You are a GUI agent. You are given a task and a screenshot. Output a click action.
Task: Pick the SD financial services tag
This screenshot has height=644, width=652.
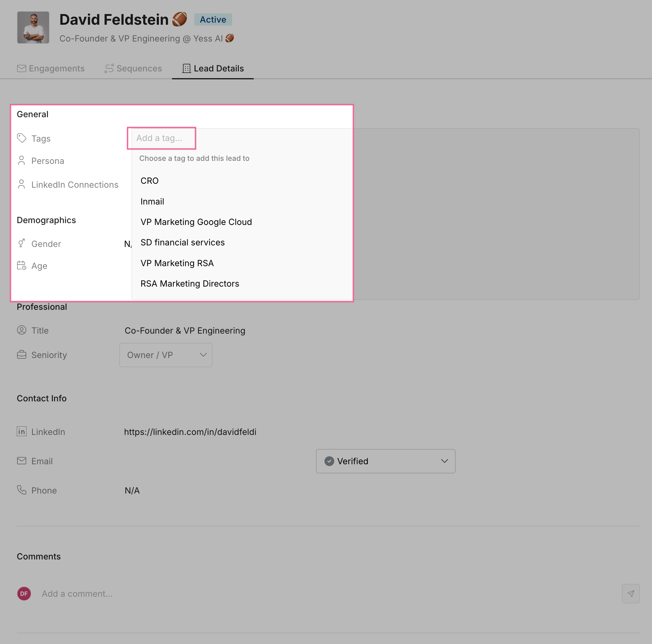[183, 242]
